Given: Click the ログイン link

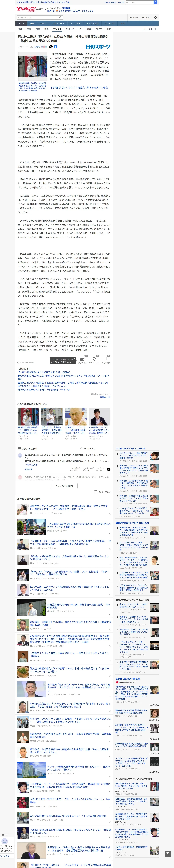Looking at the screenshot, I should (x=51, y=11).
